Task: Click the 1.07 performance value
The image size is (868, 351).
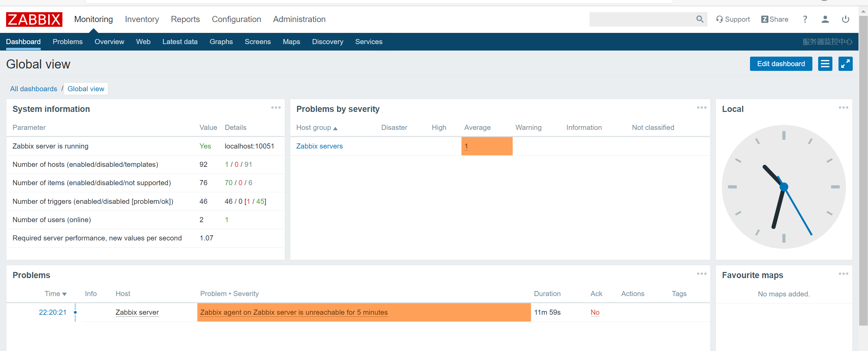Action: pos(206,238)
